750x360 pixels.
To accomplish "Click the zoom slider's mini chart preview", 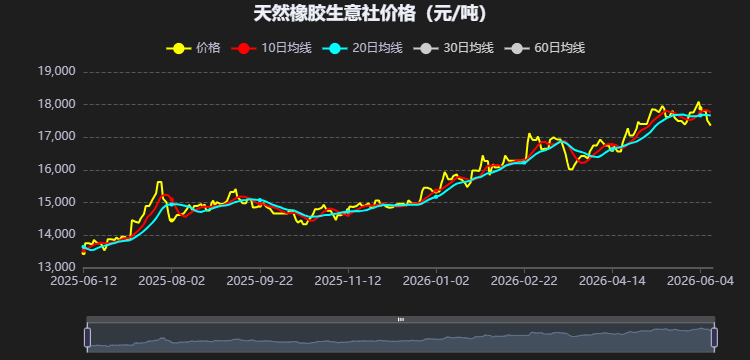I will click(401, 338).
